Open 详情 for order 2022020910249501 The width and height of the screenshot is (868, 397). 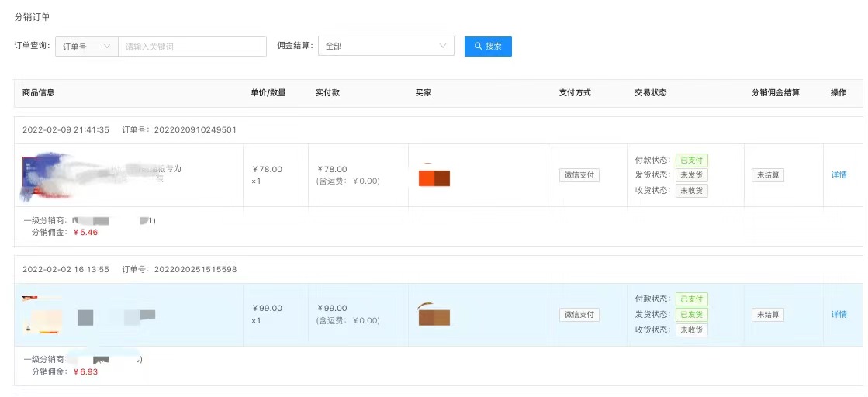coord(839,175)
